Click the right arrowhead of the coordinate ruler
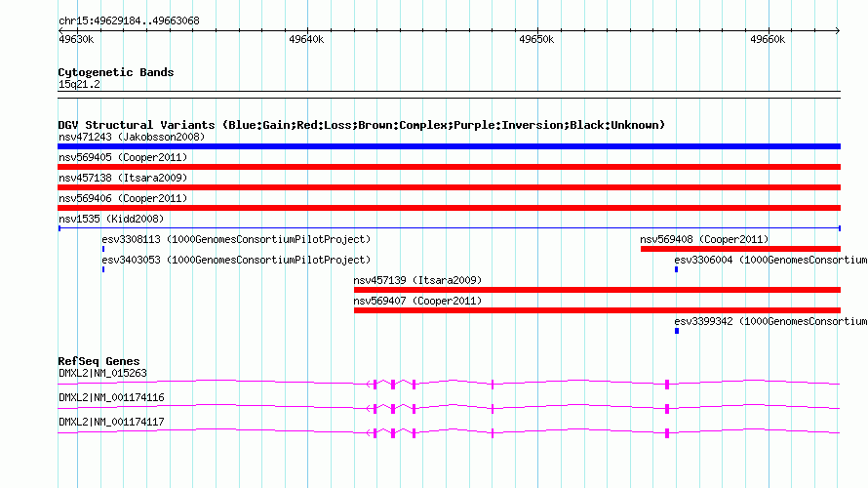868x488 pixels. coord(838,30)
